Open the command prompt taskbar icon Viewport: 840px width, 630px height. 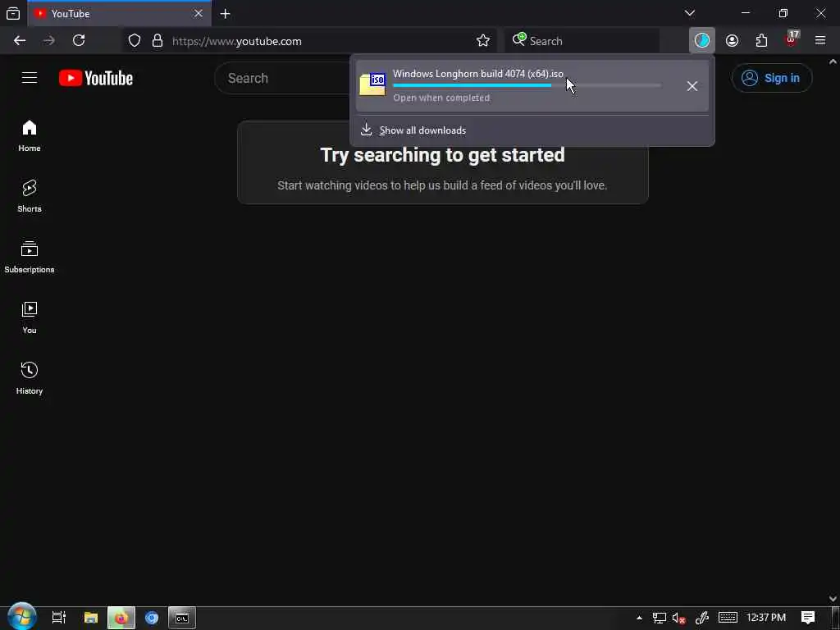182,618
